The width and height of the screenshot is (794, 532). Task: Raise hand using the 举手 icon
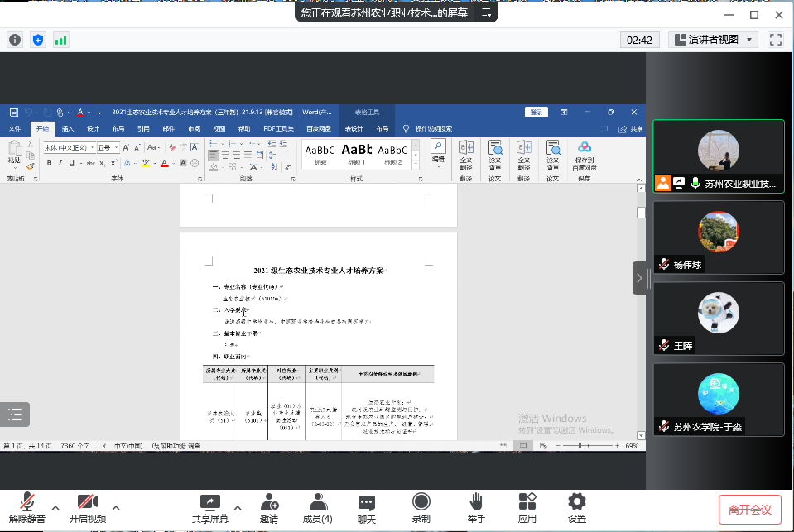click(x=476, y=508)
